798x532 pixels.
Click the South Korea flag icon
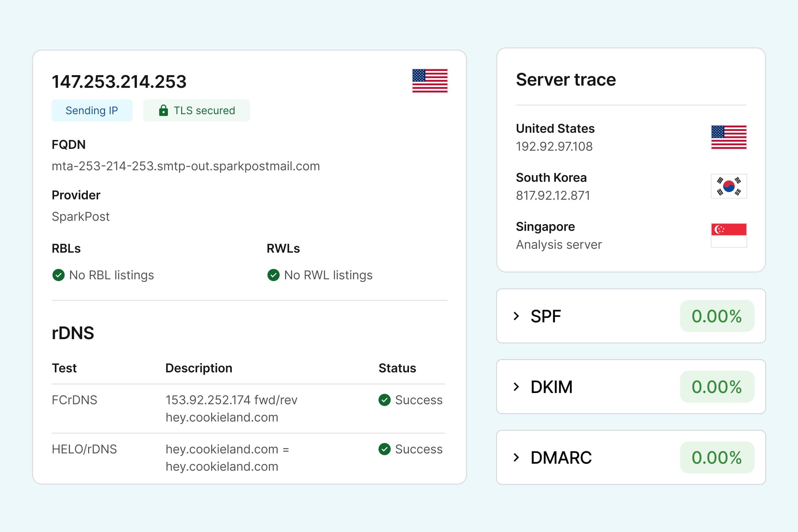pos(729,186)
